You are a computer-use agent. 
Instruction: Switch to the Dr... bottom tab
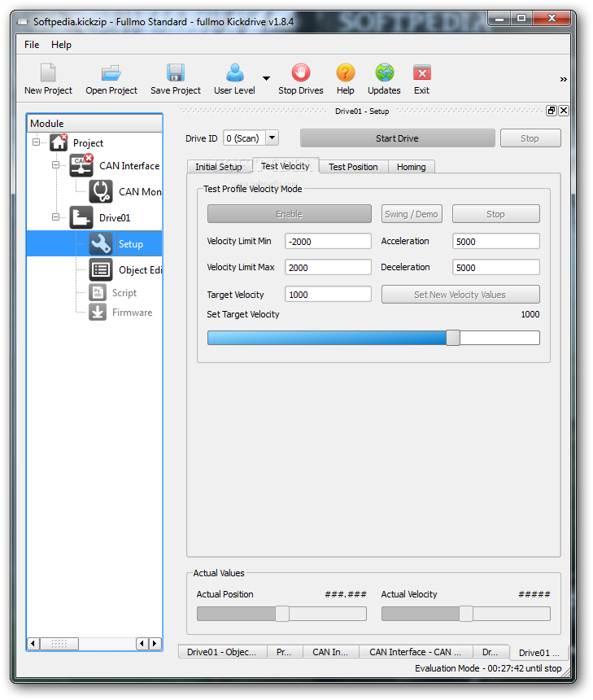(490, 652)
